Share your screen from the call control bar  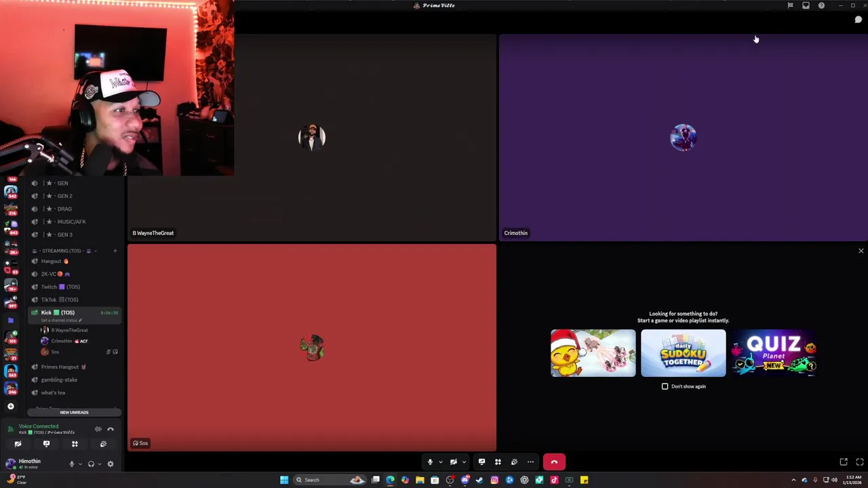pyautogui.click(x=481, y=462)
